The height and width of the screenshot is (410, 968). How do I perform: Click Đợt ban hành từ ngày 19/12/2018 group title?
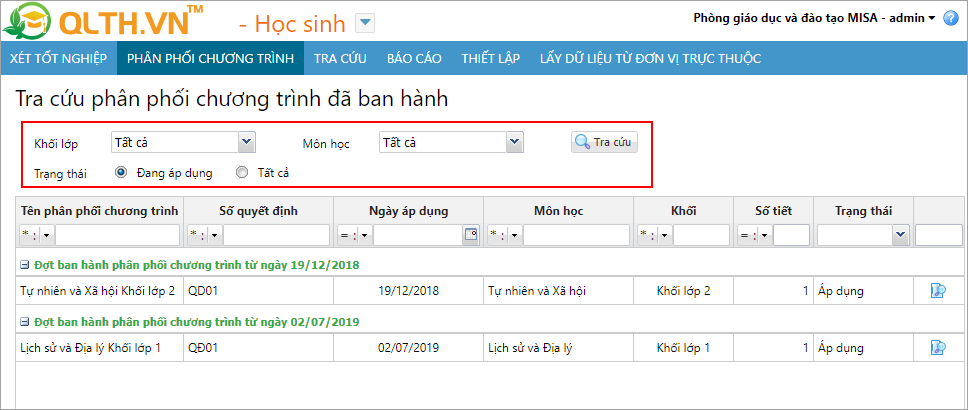pos(197,265)
